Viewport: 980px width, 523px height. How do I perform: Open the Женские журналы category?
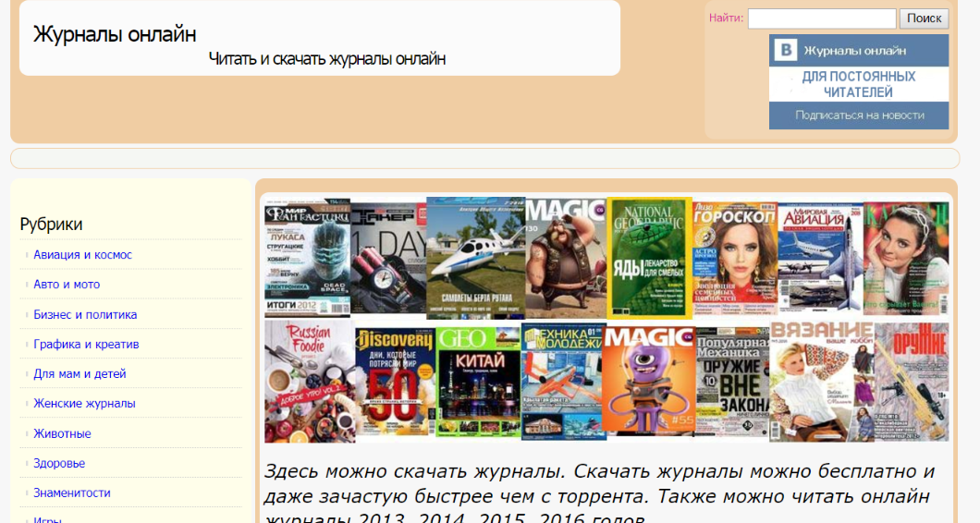click(x=84, y=404)
